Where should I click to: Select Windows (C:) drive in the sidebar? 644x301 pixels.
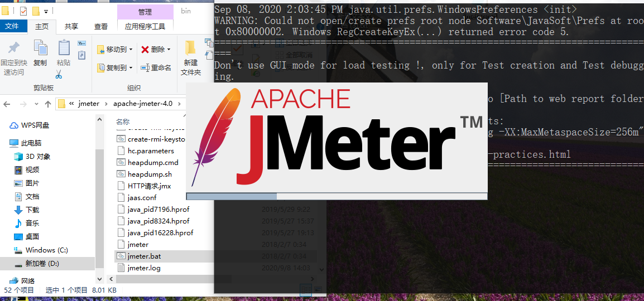pos(41,250)
